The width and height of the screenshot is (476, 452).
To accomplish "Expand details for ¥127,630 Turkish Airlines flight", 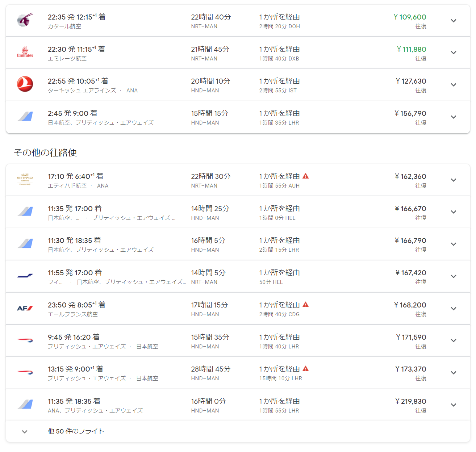I will click(x=453, y=85).
